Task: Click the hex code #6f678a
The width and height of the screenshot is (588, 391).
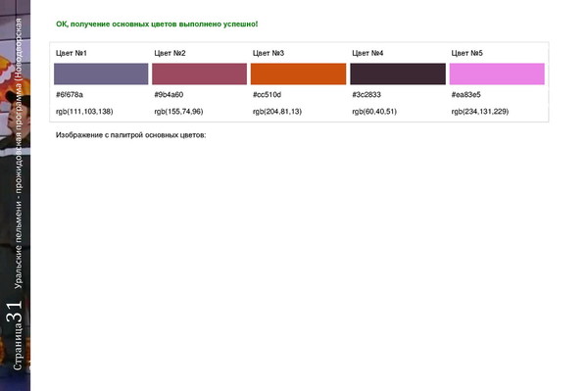Action: click(x=70, y=94)
